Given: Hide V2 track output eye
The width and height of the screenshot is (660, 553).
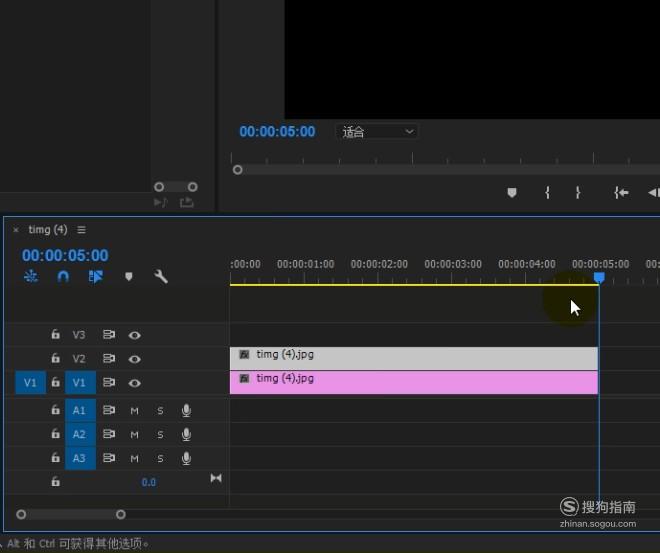Looking at the screenshot, I should click(x=135, y=359).
